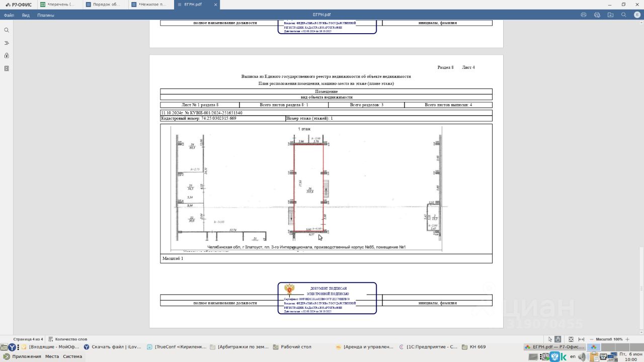The width and height of the screenshot is (644, 362).
Task: Open 'Арбитражки по зем...' folder in taskbar
Action: 239,347
